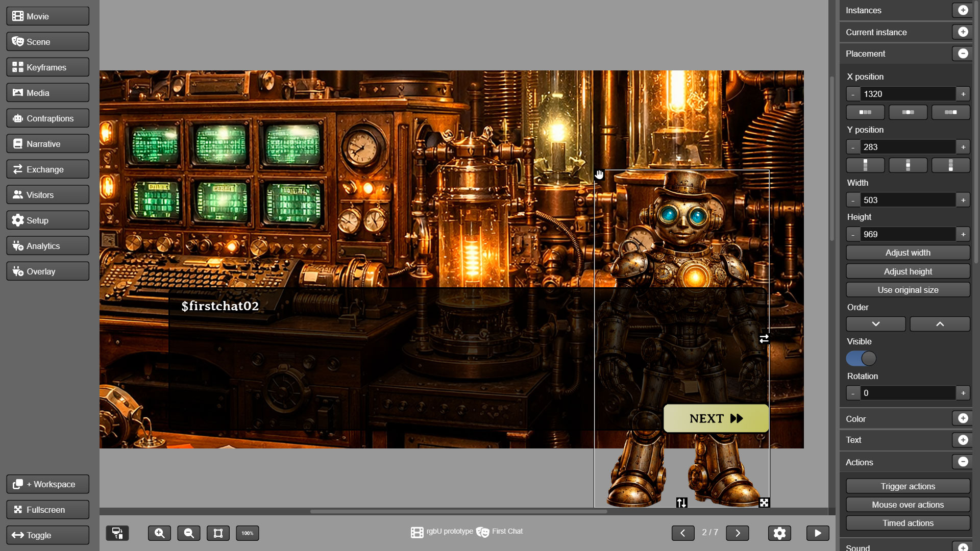Click the flip horizontal handle on robot

[764, 339]
